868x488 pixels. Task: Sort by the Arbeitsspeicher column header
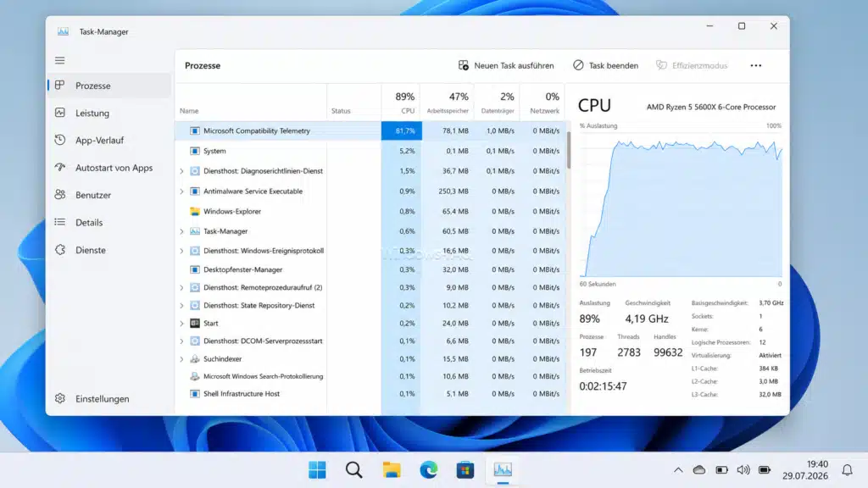447,103
